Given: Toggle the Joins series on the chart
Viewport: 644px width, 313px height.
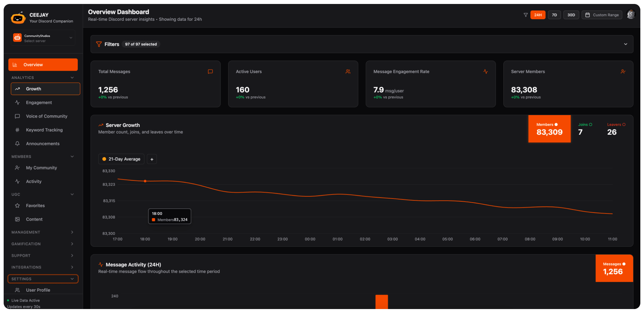Looking at the screenshot, I should pos(585,129).
